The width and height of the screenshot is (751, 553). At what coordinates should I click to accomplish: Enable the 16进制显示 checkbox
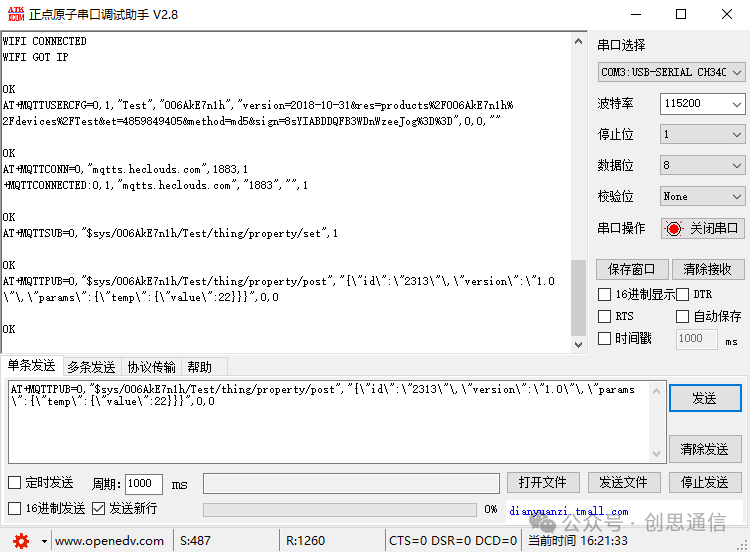[x=604, y=294]
